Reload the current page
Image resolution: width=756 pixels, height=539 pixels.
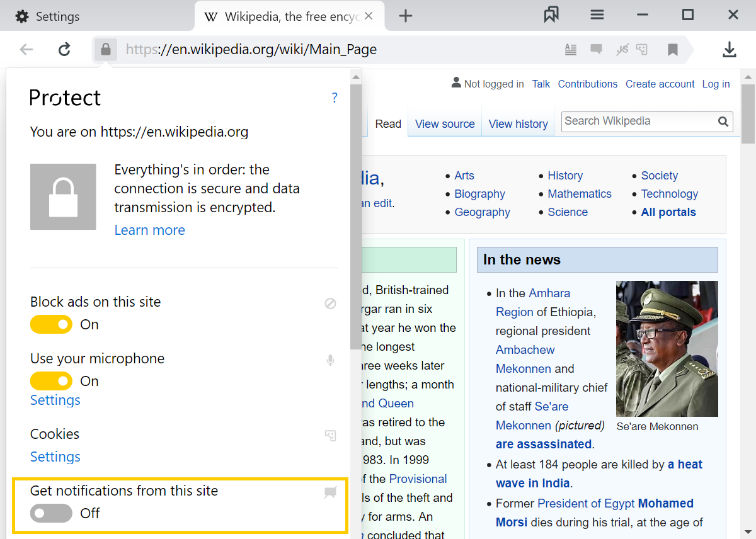click(64, 49)
